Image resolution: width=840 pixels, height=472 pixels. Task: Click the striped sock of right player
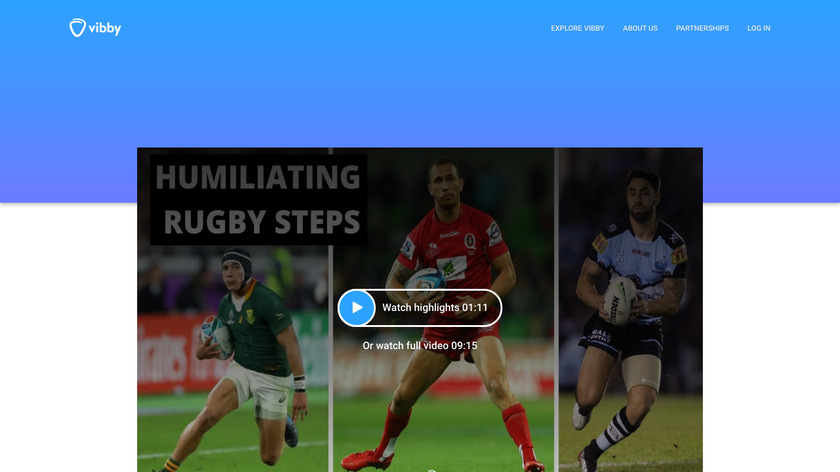[616, 429]
